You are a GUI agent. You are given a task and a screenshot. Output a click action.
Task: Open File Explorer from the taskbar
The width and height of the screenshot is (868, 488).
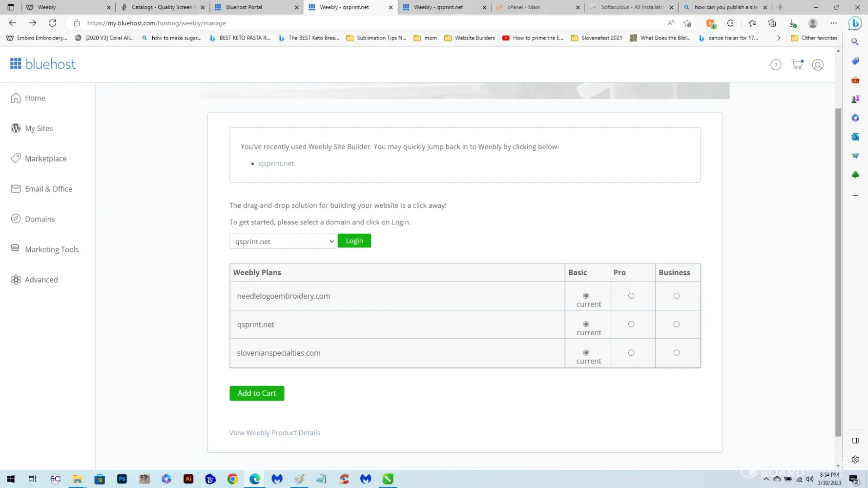77,479
